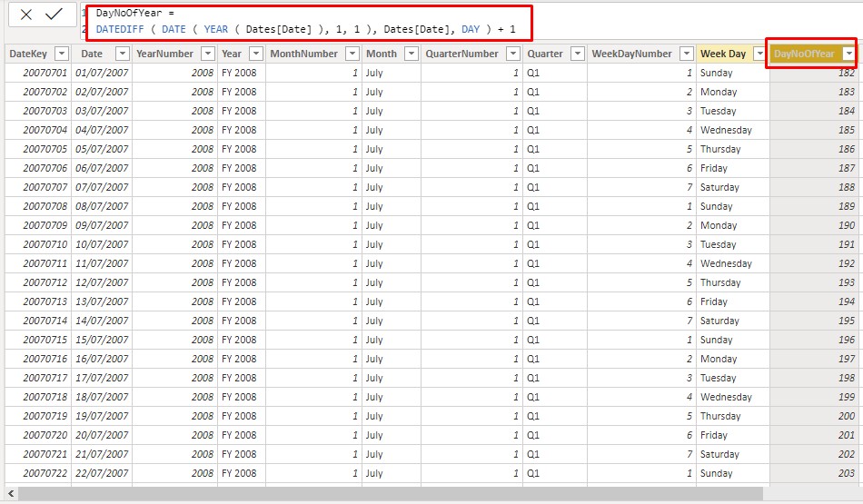The height and width of the screenshot is (504, 863).
Task: Cancel the formula edit with the X icon
Action: (25, 15)
